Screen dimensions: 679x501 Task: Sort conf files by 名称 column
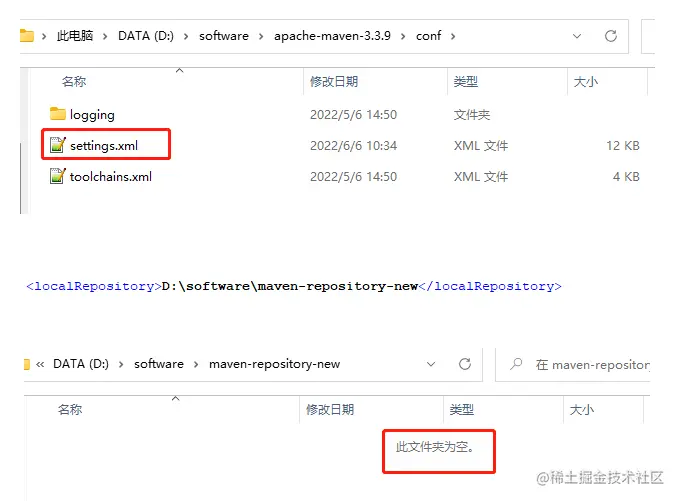[x=74, y=81]
